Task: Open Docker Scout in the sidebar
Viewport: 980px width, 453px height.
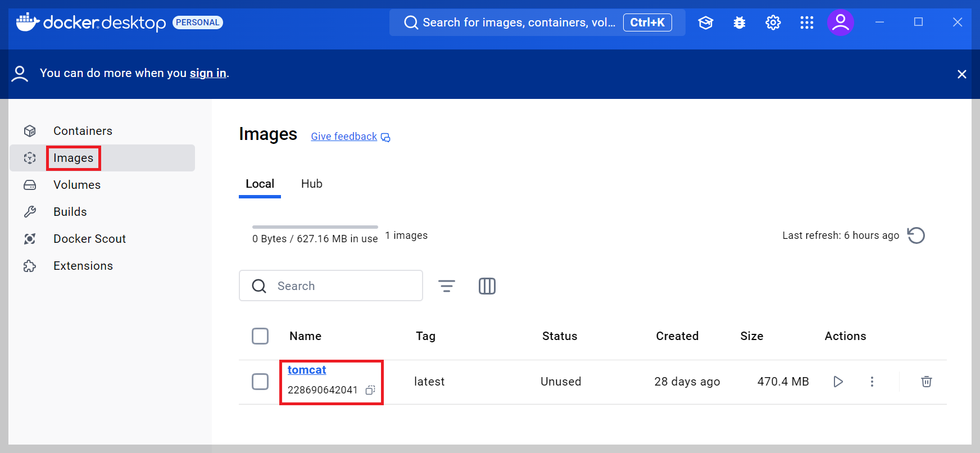Action: (x=102, y=239)
